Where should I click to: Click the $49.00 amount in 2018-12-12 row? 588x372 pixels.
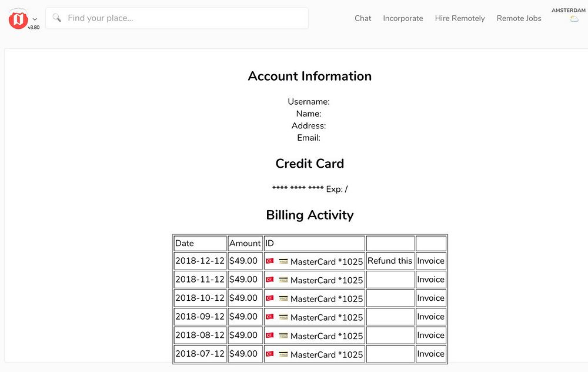243,261
